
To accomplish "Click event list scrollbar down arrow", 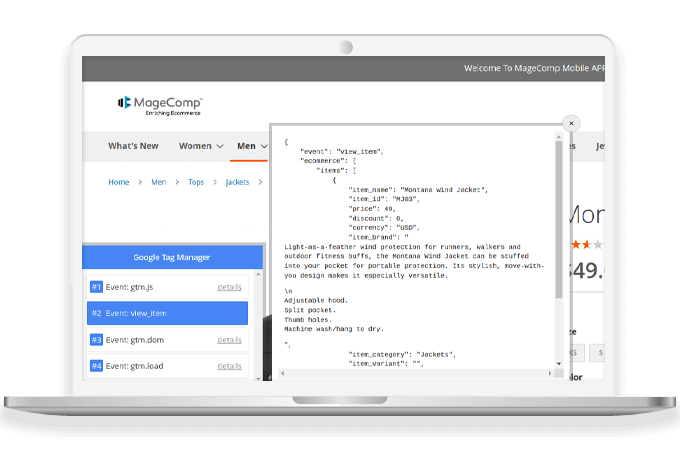I will pos(258,378).
